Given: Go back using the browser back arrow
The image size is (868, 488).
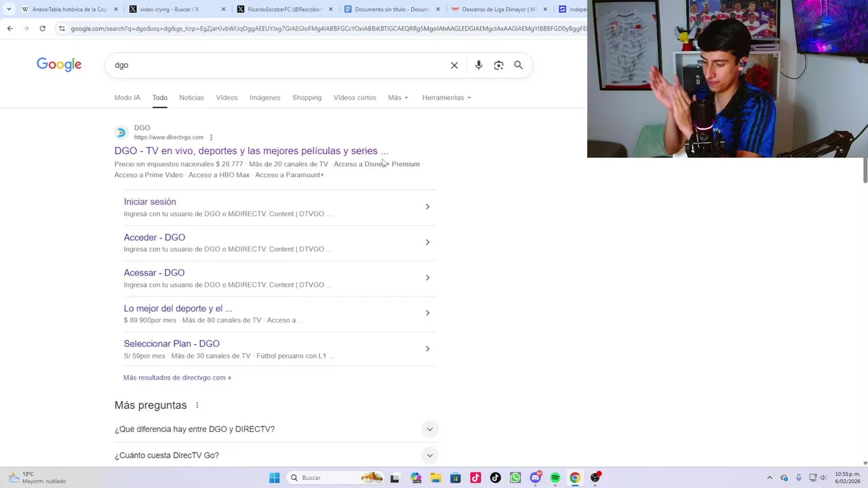Looking at the screenshot, I should (x=9, y=28).
